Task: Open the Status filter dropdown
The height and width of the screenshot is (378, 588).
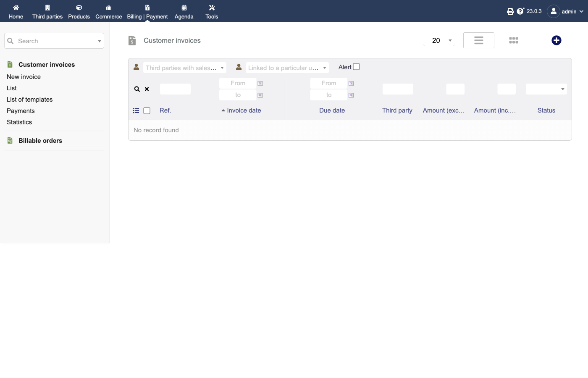Action: 546,89
